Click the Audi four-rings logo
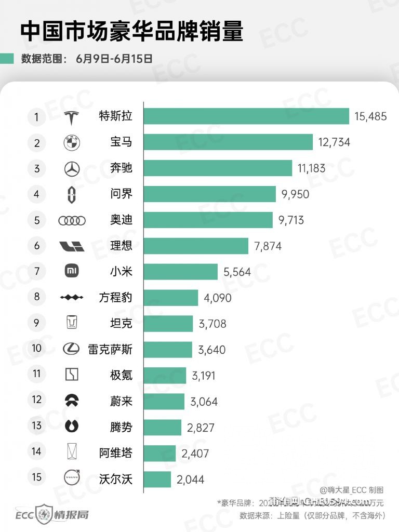 (72, 220)
